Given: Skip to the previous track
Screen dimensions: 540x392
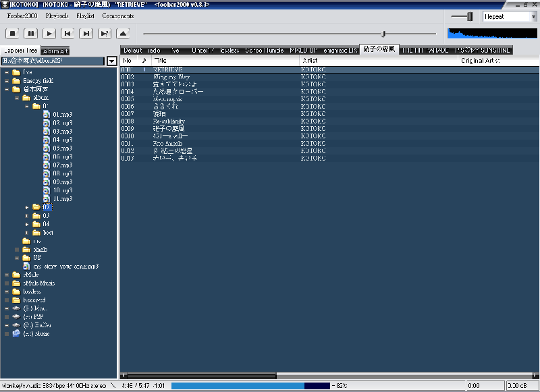Looking at the screenshot, I should (x=67, y=32).
